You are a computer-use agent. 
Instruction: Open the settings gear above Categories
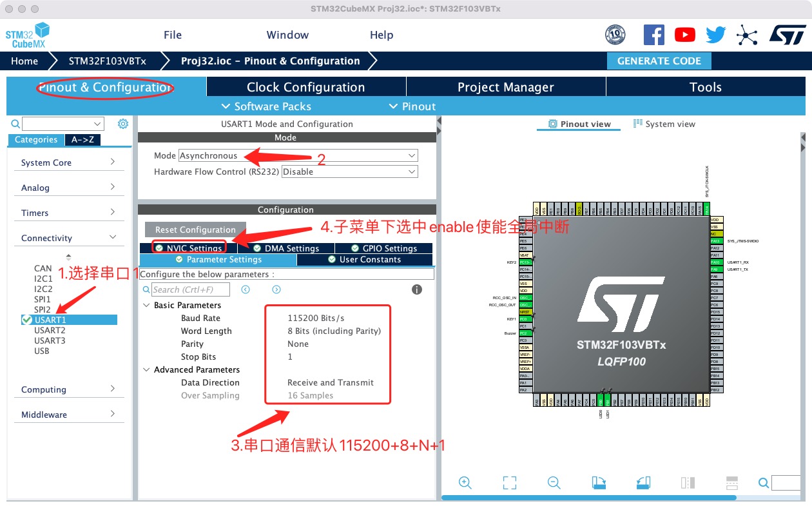click(x=123, y=124)
